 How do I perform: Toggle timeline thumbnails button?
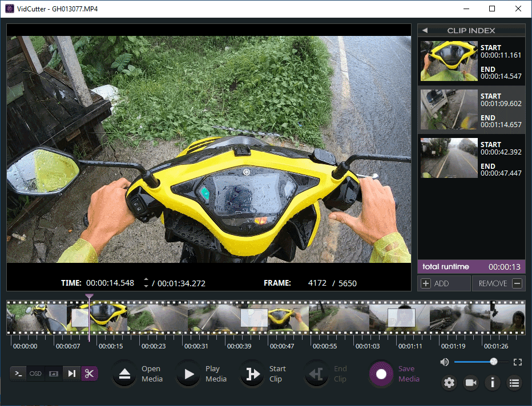click(x=54, y=373)
